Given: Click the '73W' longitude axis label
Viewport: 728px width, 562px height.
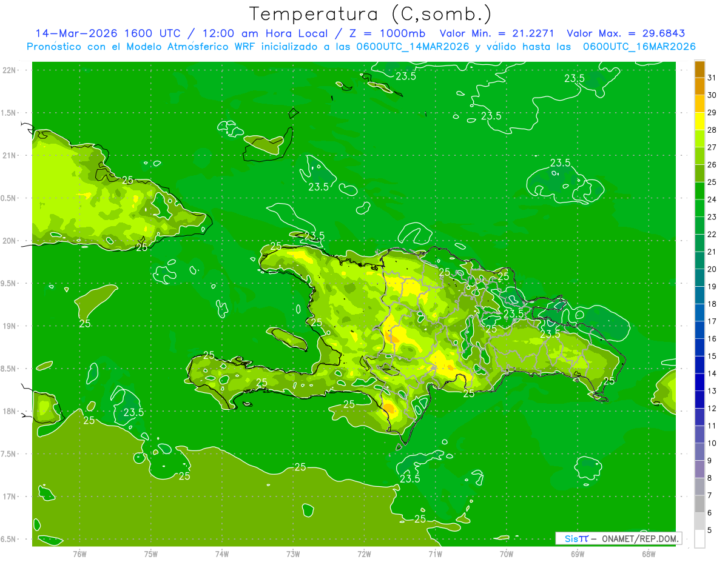Looking at the screenshot, I should pyautogui.click(x=293, y=554).
